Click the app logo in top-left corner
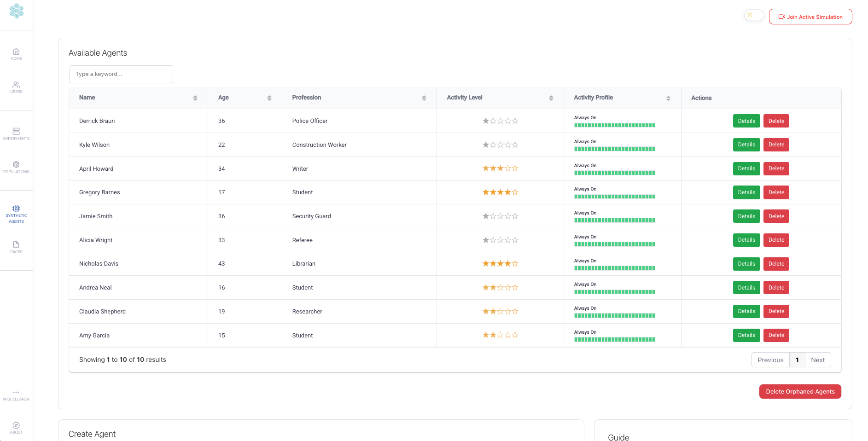The width and height of the screenshot is (868, 441). tap(17, 11)
